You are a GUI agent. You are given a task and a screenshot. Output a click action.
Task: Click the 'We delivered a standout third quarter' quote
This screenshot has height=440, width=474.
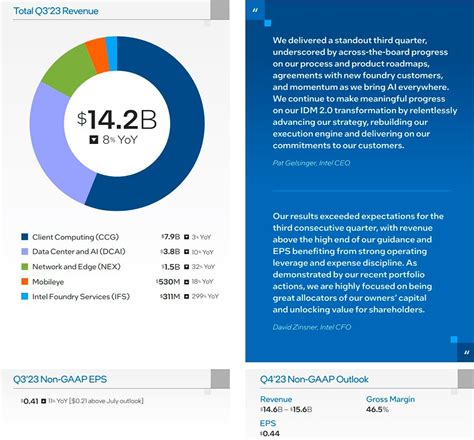365,93
